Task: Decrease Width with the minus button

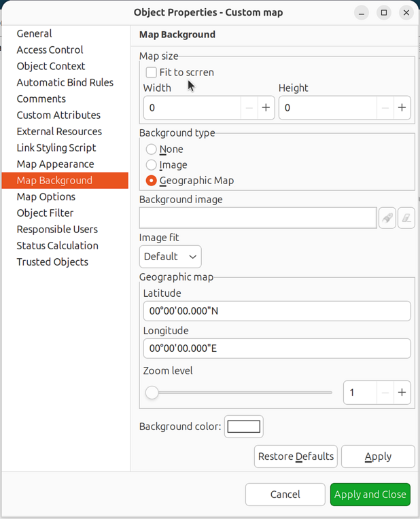Action: tap(249, 108)
